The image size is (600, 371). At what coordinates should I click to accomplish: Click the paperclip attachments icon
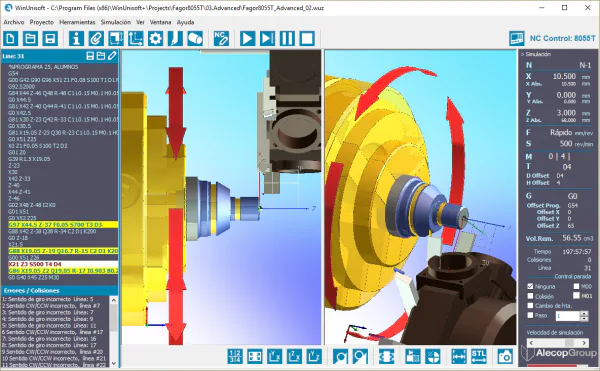click(x=96, y=39)
